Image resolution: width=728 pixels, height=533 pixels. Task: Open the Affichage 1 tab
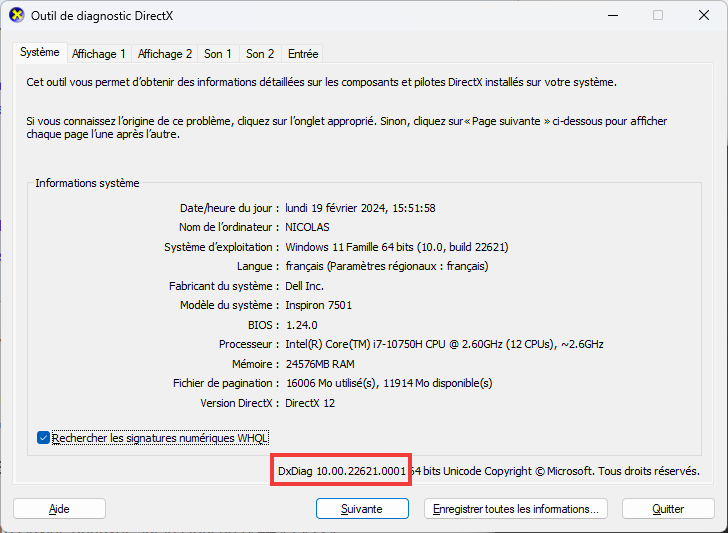(x=99, y=54)
